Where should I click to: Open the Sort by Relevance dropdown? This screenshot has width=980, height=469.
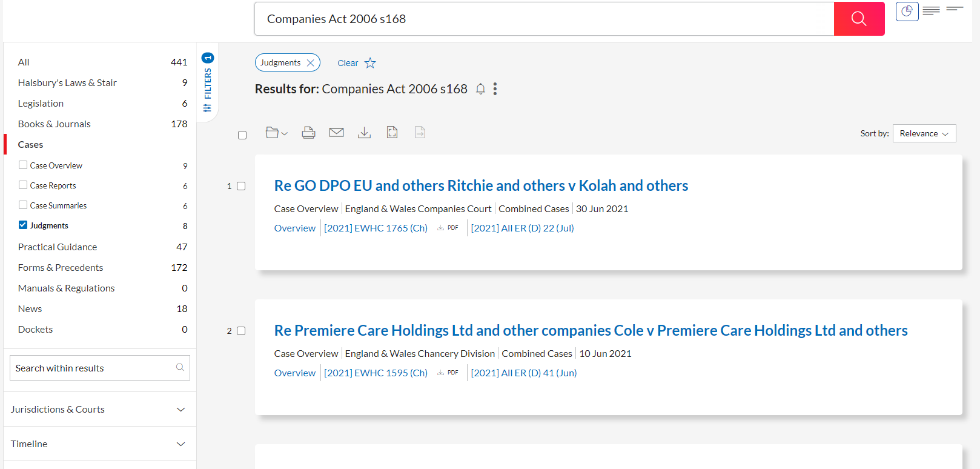(924, 133)
